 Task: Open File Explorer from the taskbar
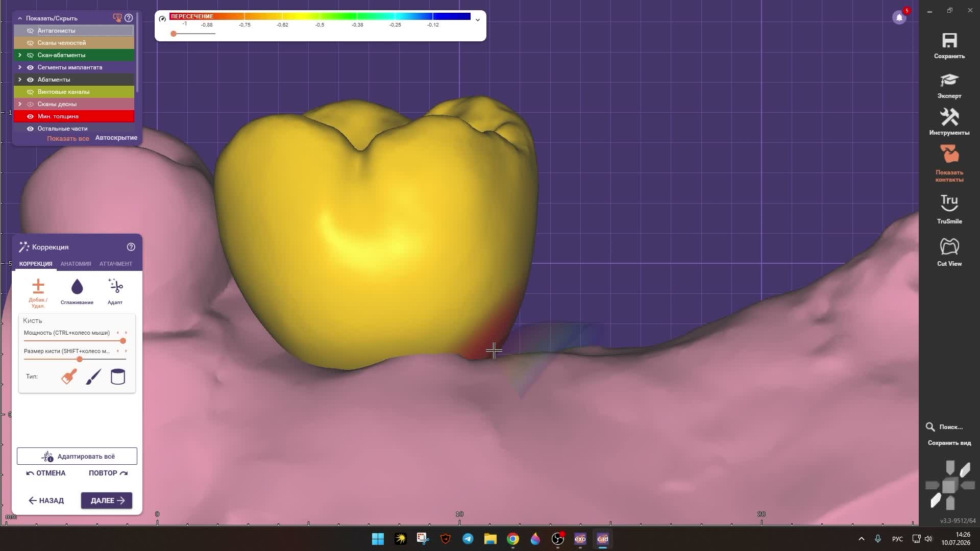pyautogui.click(x=491, y=539)
